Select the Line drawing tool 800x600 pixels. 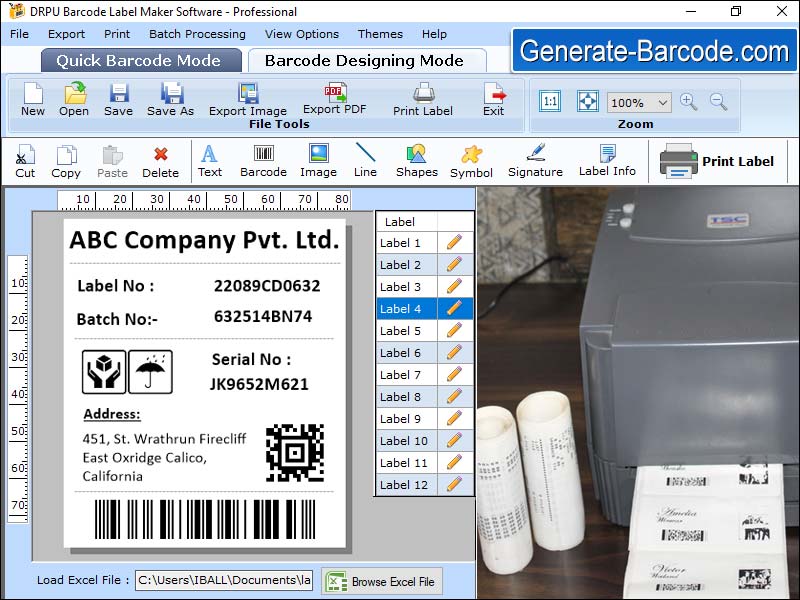click(365, 160)
